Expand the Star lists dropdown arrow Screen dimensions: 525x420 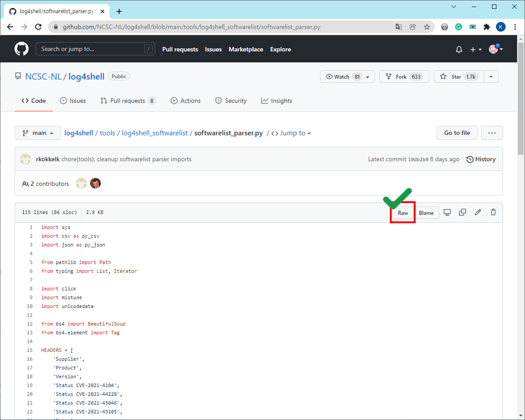pyautogui.click(x=491, y=77)
